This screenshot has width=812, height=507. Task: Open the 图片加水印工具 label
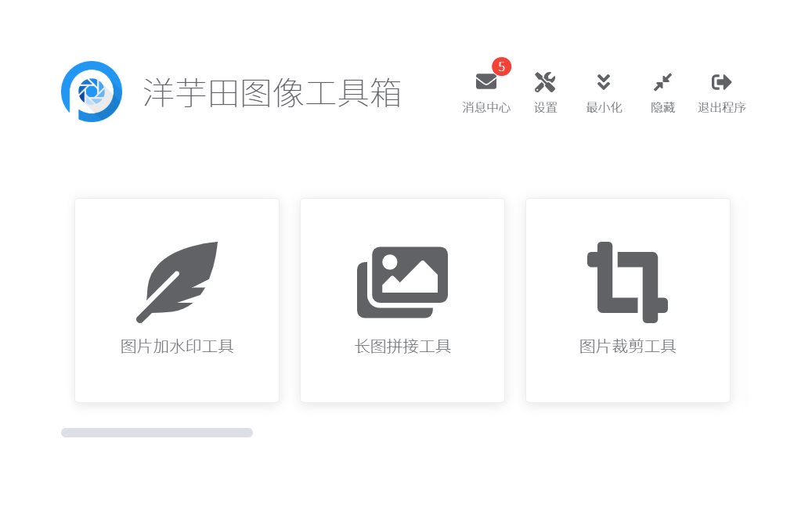(177, 347)
